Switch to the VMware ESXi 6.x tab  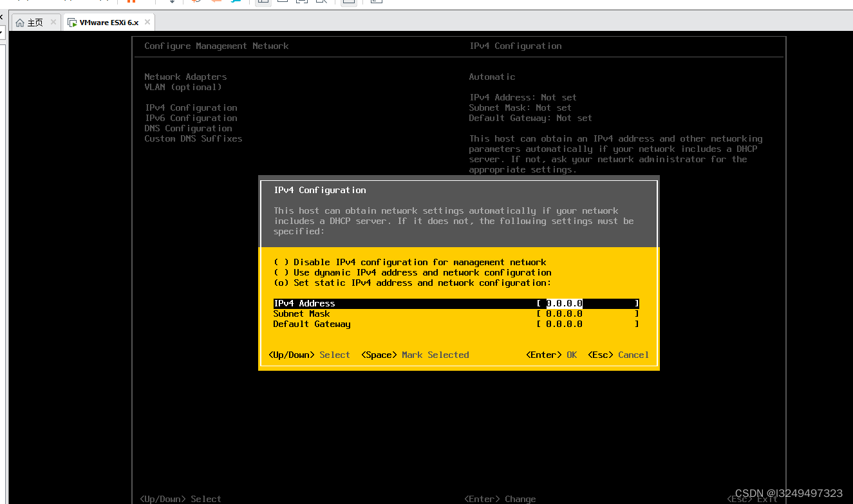109,23
